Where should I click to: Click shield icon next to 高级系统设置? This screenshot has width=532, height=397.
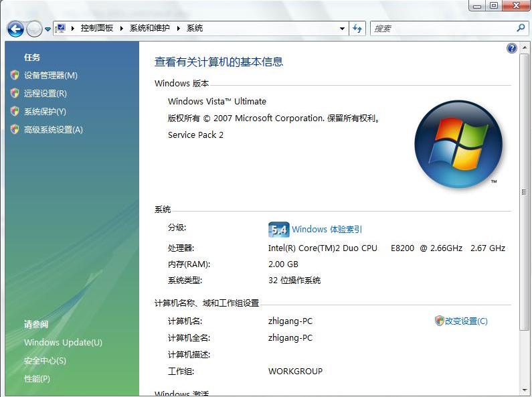pyautogui.click(x=15, y=129)
